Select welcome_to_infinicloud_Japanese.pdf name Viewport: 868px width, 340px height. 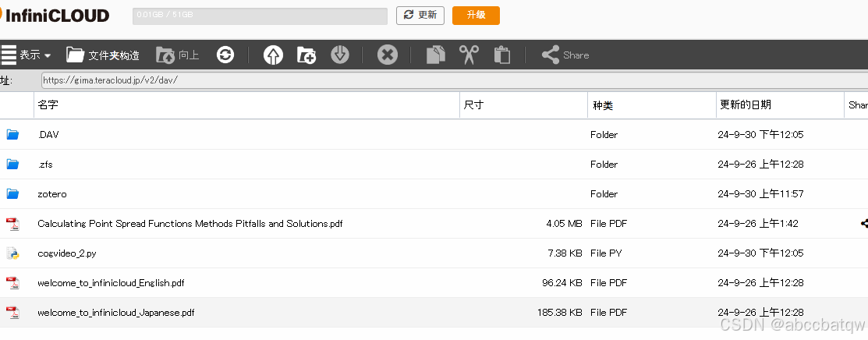click(x=115, y=313)
